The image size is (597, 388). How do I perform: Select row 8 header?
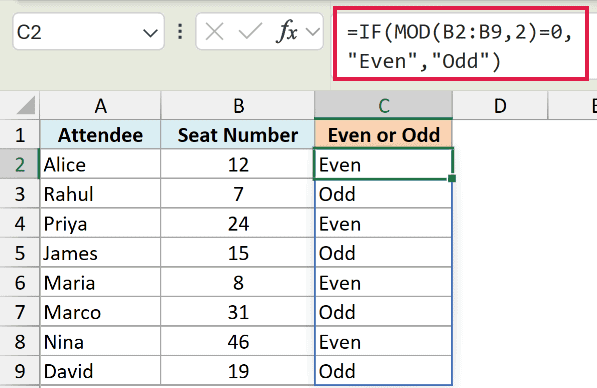tap(20, 342)
